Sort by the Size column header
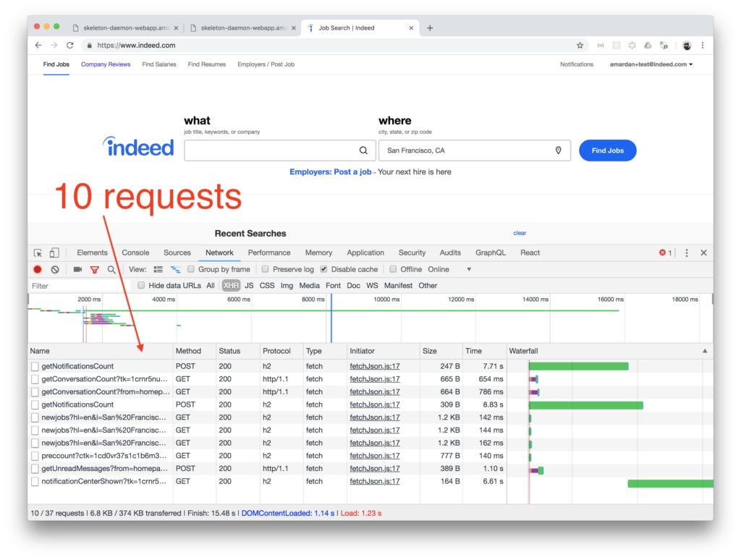The height and width of the screenshot is (560, 741). 441,351
